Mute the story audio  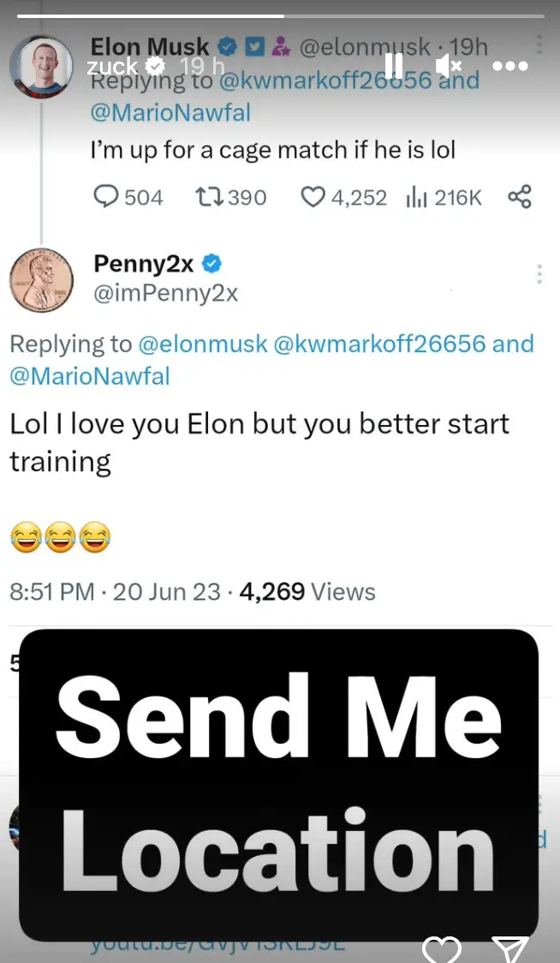pyautogui.click(x=448, y=65)
